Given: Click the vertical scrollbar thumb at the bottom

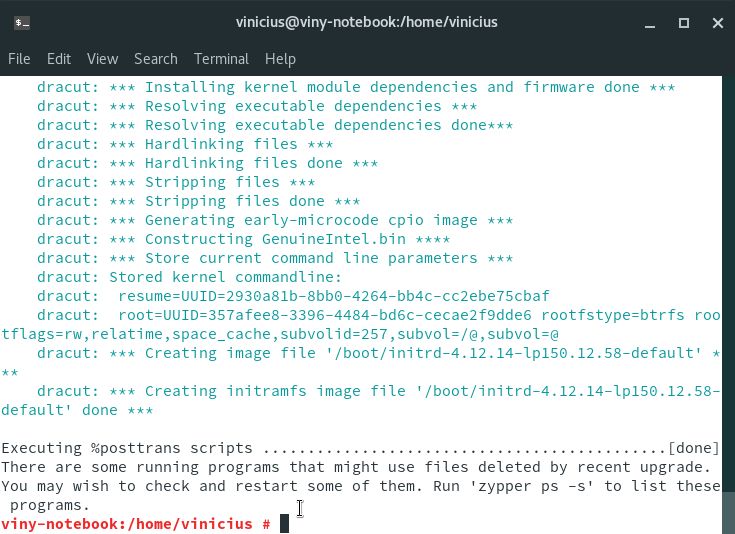Looking at the screenshot, I should tap(728, 513).
